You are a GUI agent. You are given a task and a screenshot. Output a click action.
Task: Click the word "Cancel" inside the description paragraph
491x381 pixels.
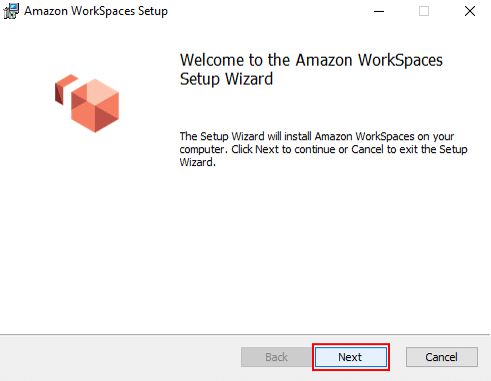367,149
